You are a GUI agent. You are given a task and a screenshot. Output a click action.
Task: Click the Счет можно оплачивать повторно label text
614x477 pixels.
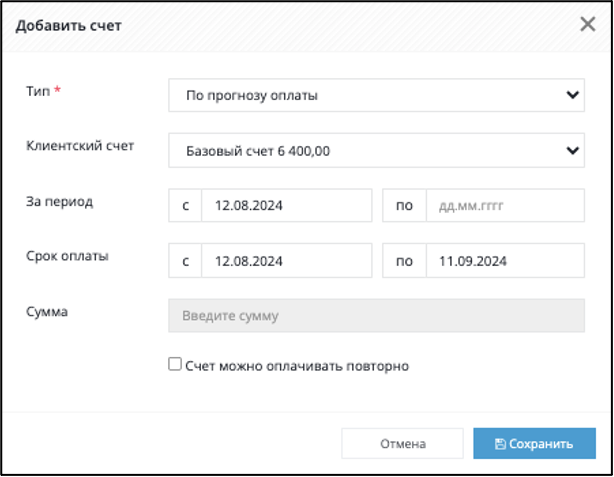[297, 366]
